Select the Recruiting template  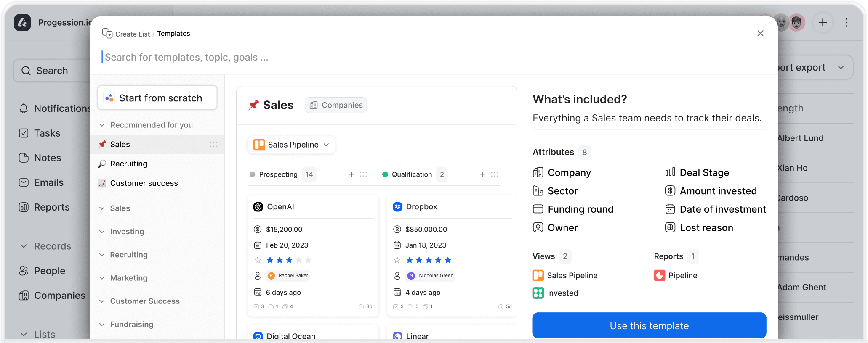[x=157, y=164]
